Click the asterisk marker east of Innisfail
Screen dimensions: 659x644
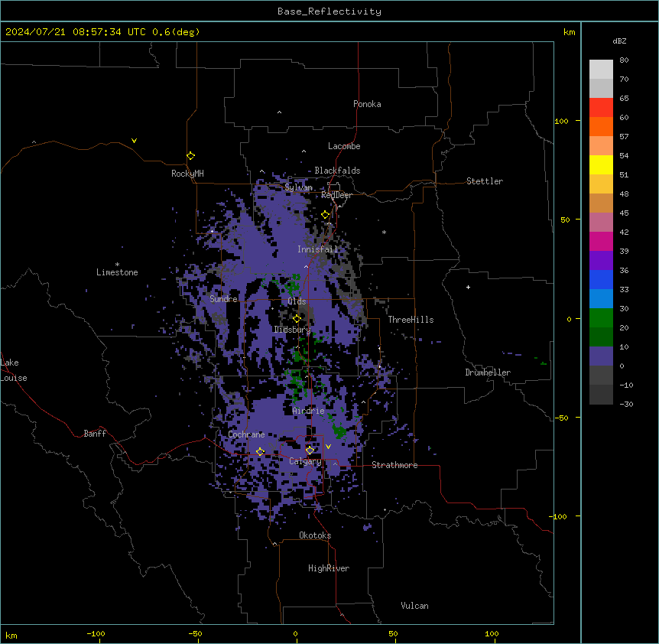[384, 232]
